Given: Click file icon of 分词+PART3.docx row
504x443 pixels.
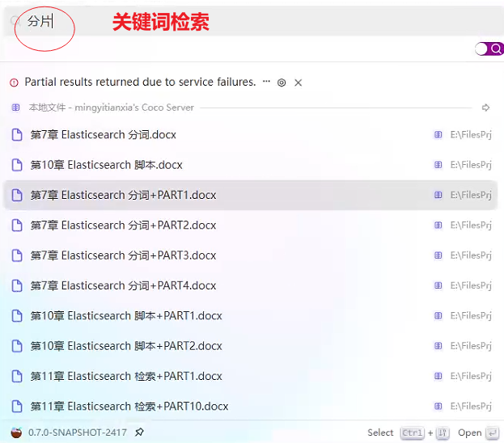Looking at the screenshot, I should 17,255.
